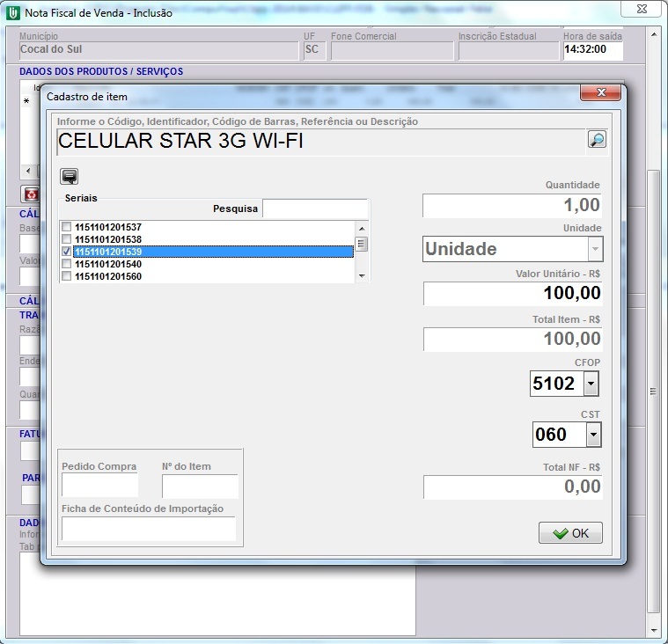Open the CFOP dropdown showing 5102
This screenshot has width=668, height=644.
coord(591,384)
